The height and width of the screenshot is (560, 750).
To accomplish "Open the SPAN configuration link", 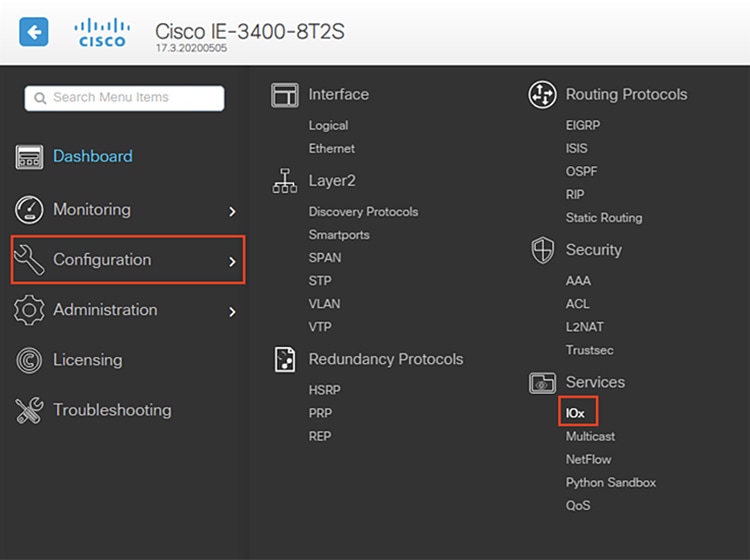I will point(325,258).
